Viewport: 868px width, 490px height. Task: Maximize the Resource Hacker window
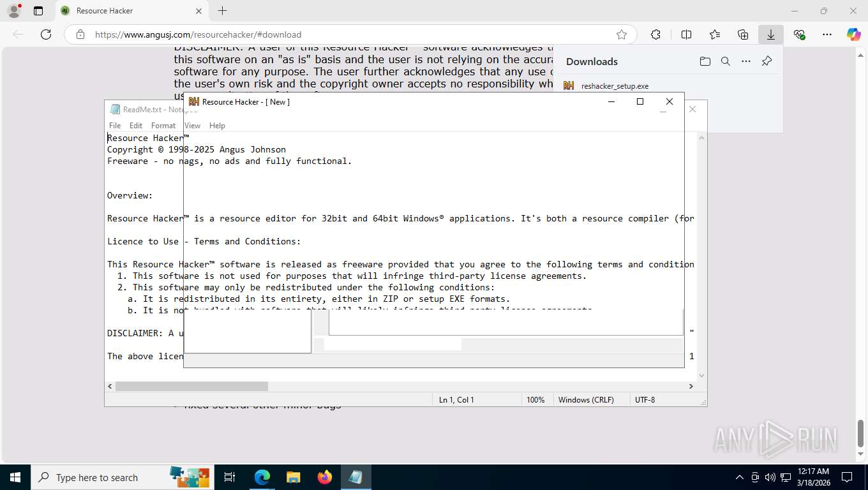point(640,101)
